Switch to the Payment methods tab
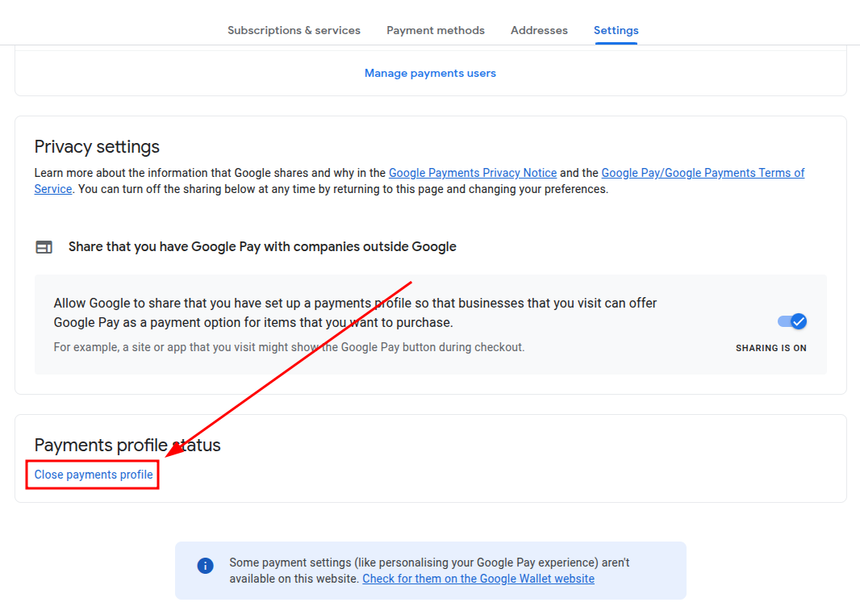Image resolution: width=860 pixels, height=616 pixels. coord(435,30)
